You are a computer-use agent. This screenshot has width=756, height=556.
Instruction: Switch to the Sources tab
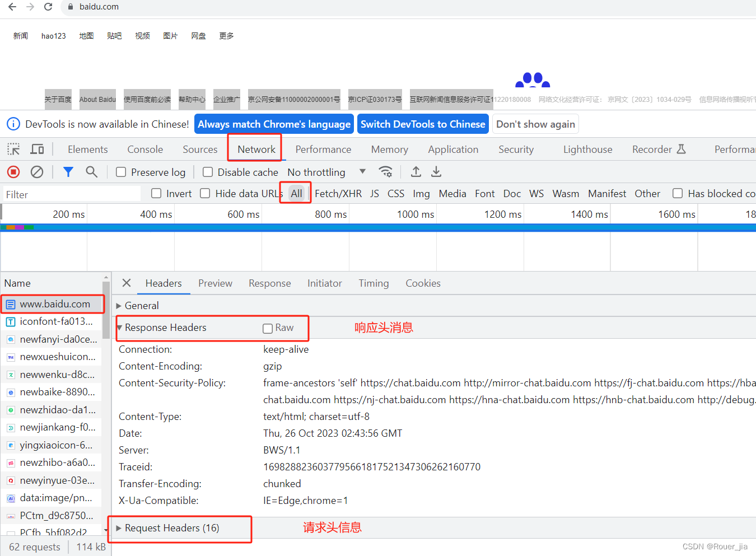pos(200,149)
